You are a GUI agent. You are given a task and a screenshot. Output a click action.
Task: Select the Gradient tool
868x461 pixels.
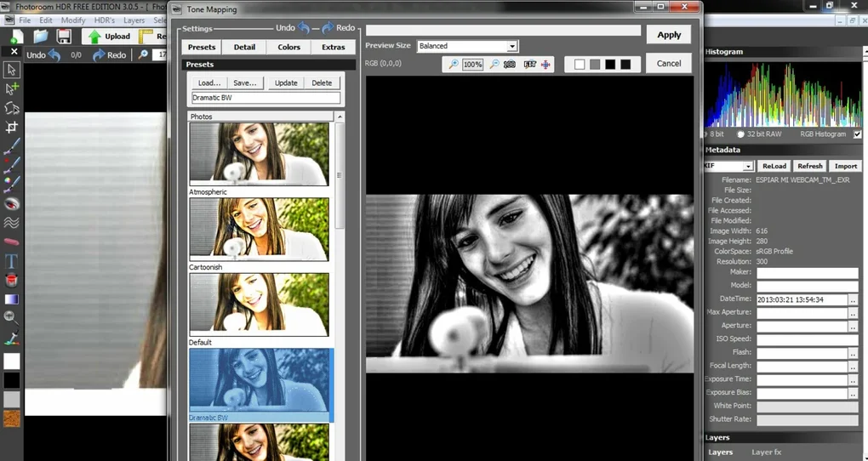tap(12, 299)
